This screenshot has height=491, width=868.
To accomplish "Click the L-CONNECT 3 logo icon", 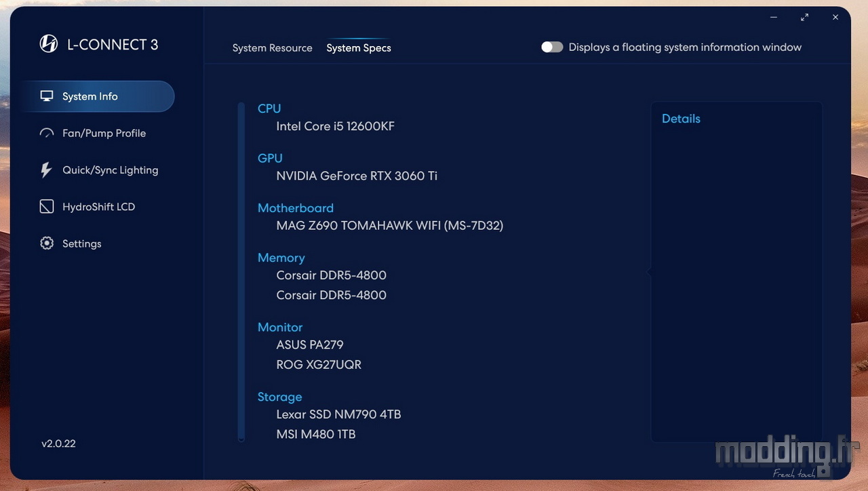I will click(49, 44).
